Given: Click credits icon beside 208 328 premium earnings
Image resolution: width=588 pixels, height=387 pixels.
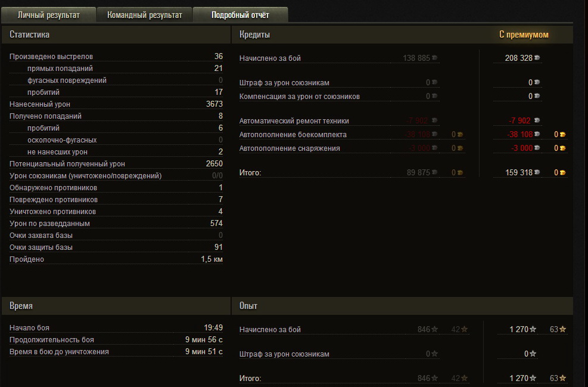Looking at the screenshot, I should (x=537, y=58).
